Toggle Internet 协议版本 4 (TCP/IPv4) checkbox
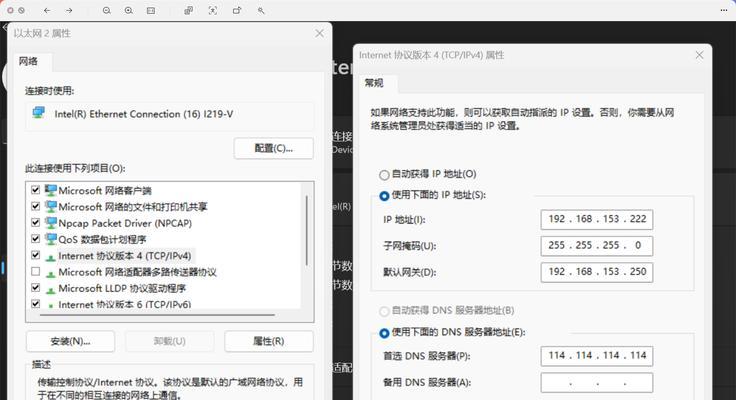 click(x=36, y=255)
